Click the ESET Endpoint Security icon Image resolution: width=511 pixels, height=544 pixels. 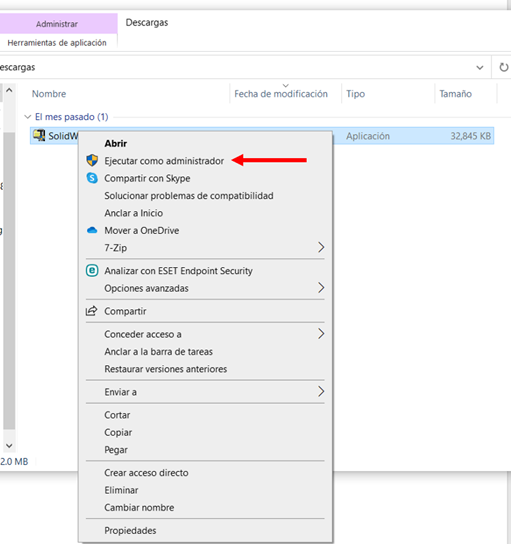(x=92, y=271)
